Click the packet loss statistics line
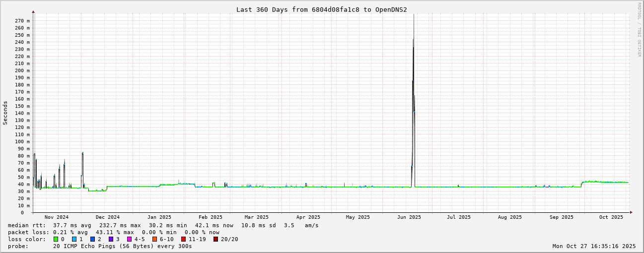 click(113, 232)
